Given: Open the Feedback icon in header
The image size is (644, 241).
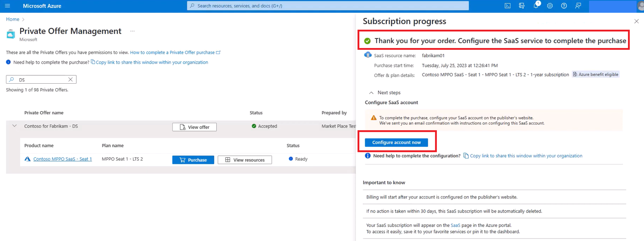Looking at the screenshot, I should (x=578, y=6).
